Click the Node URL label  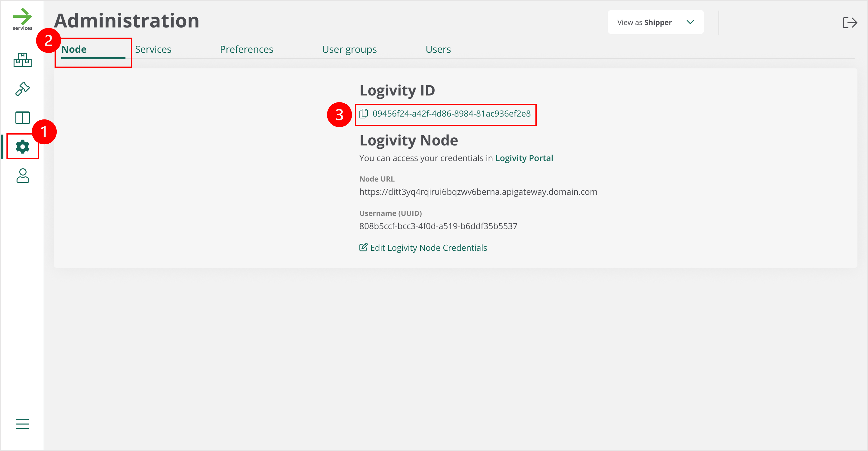(377, 179)
